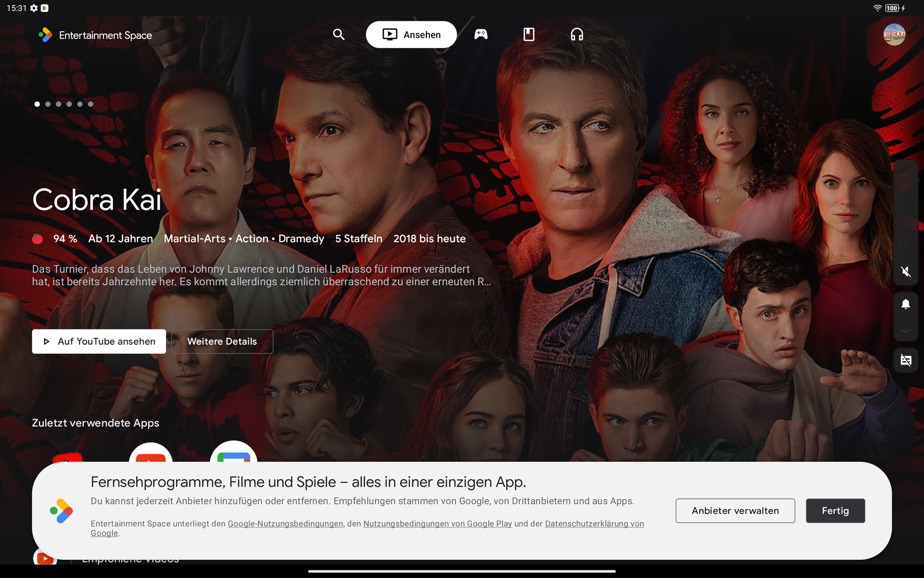Open the search icon in top bar

point(339,35)
